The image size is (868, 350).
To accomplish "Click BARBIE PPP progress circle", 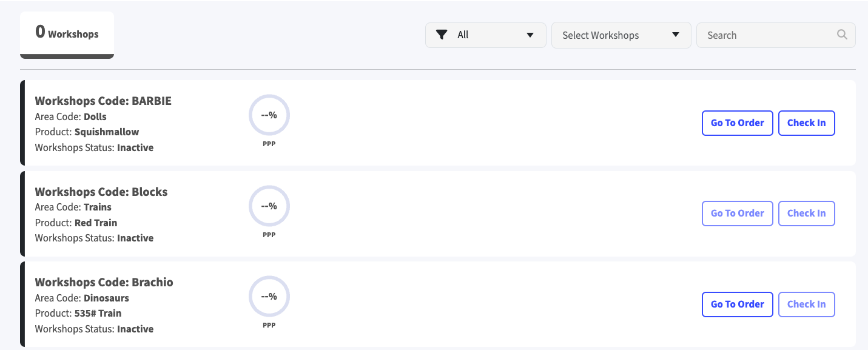I will [269, 115].
